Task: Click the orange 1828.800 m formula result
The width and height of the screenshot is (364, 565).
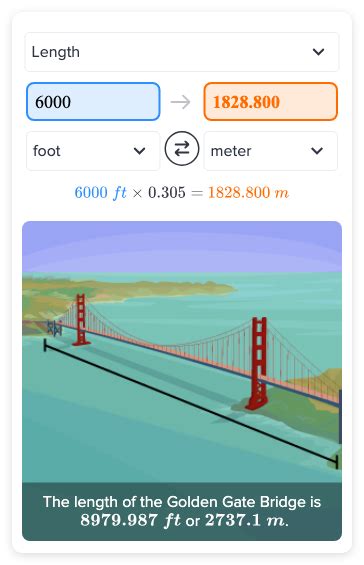Action: pyautogui.click(x=248, y=192)
